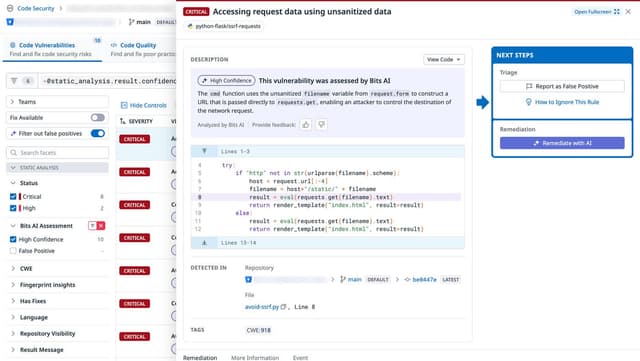Click the commit icon beside be8447e
The image size is (640, 361).
click(x=407, y=280)
